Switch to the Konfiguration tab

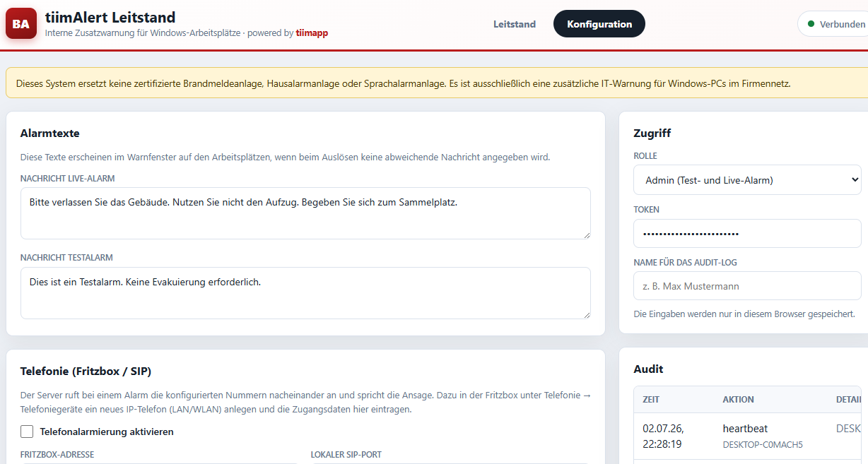pos(599,24)
